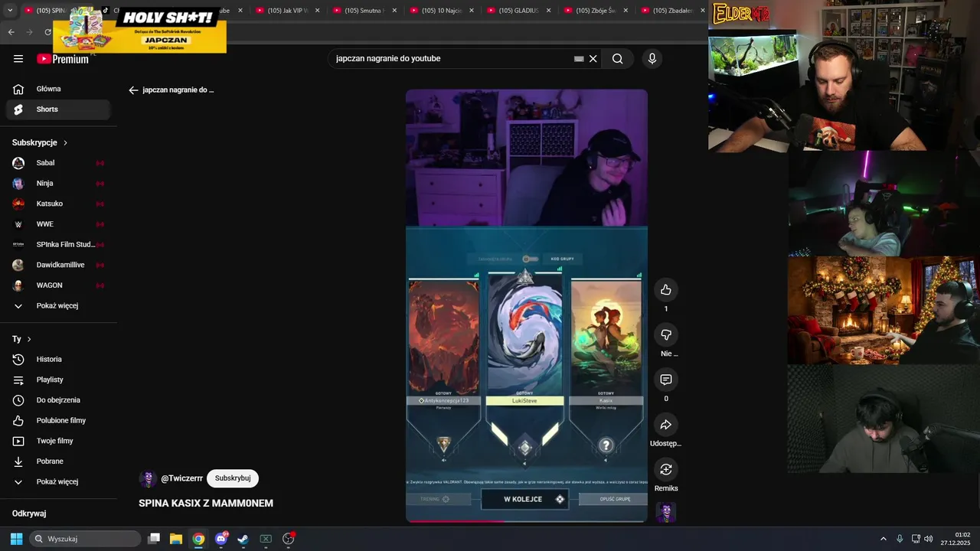Screen dimensions: 980x551
Task: Open Polubione filmy liked videos
Action: pyautogui.click(x=58, y=420)
